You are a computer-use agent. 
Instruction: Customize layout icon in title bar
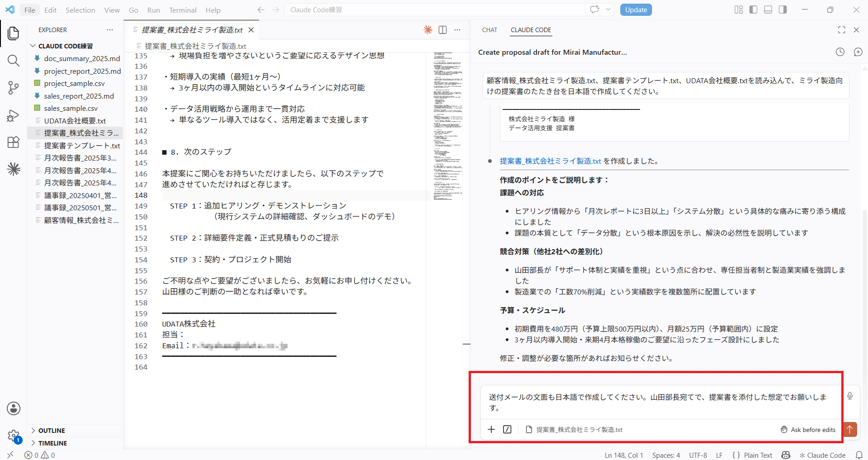[x=739, y=9]
